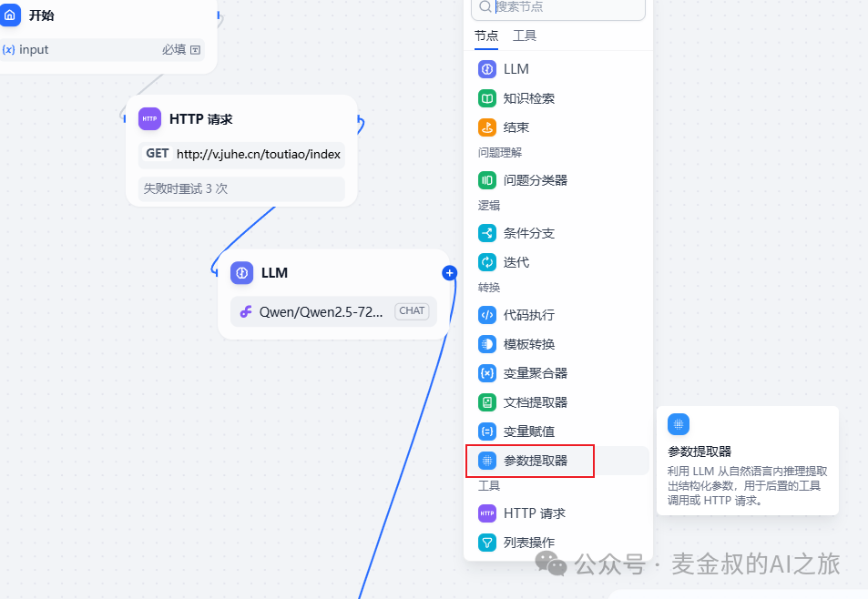Select the 模板转换 icon
The image size is (868, 599).
pyautogui.click(x=487, y=344)
